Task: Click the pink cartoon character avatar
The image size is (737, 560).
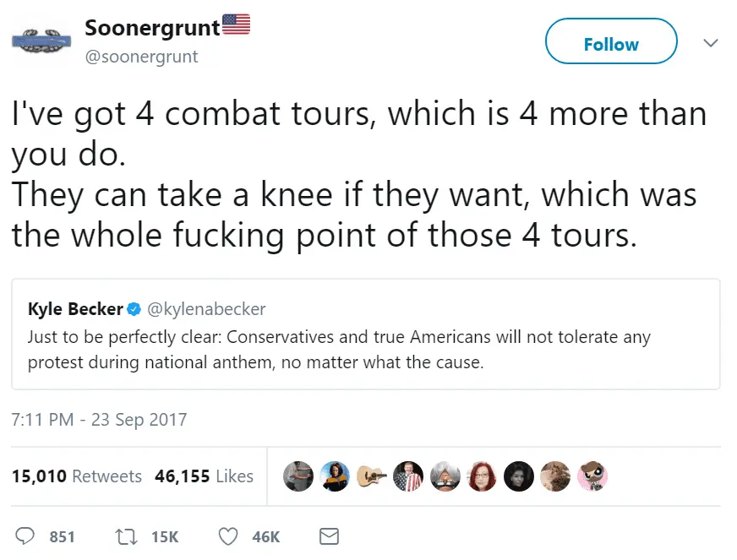Action: [592, 476]
